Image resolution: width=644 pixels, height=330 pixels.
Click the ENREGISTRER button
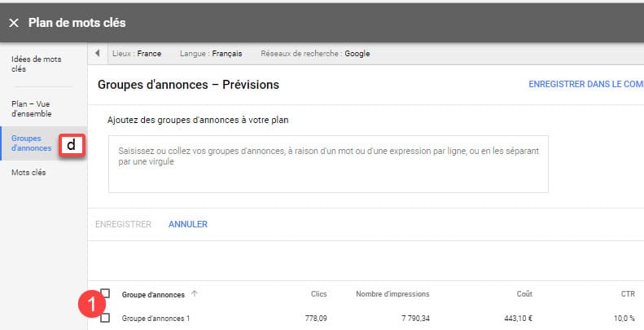(123, 224)
